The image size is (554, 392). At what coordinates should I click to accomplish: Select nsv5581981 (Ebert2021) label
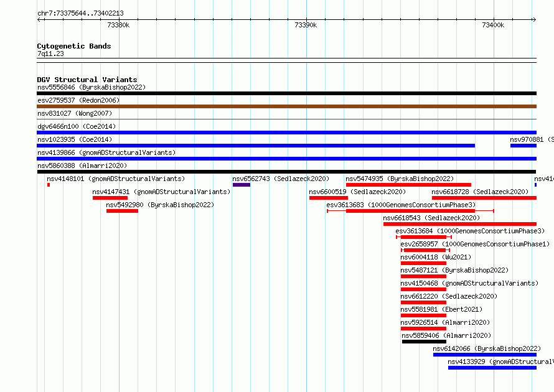[441, 309]
